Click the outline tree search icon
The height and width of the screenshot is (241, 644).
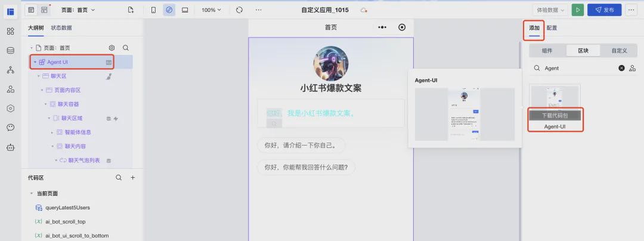(126, 48)
